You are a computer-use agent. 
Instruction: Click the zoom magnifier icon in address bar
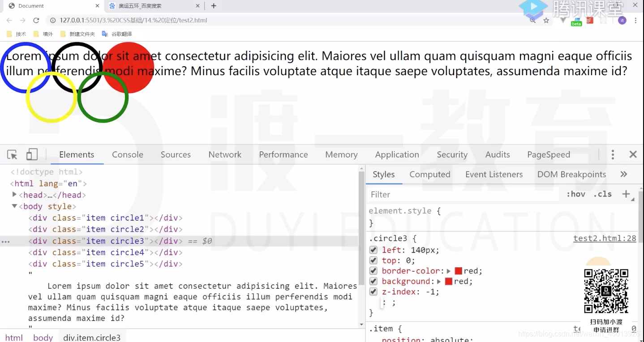click(x=532, y=21)
